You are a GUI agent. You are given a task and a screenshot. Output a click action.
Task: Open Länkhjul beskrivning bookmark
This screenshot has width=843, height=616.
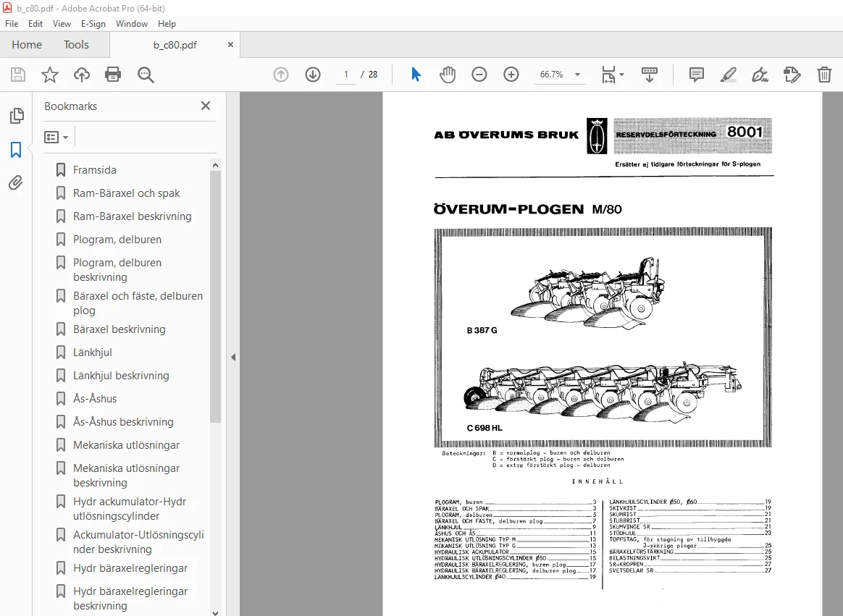[x=121, y=375]
